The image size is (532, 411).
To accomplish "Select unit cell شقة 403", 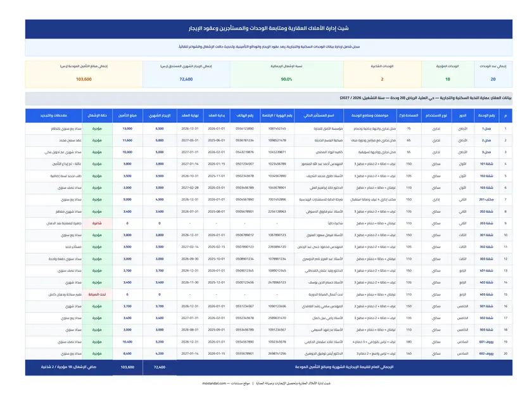I will tap(486, 294).
